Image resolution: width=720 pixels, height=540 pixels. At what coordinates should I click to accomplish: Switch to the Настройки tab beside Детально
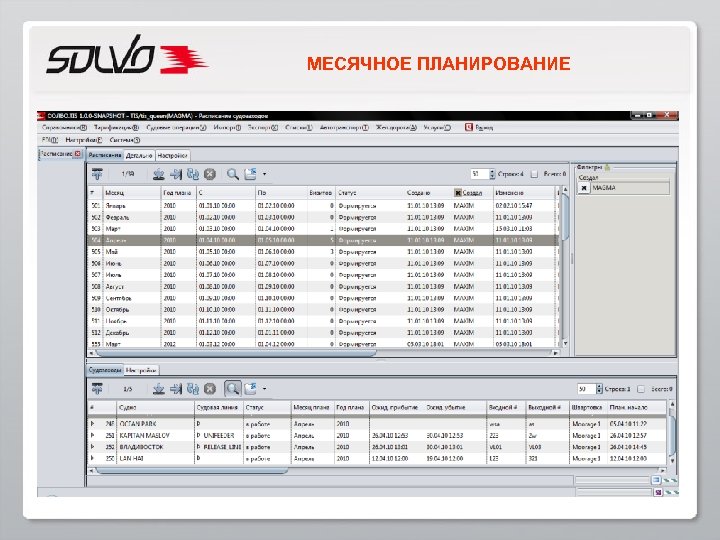[172, 156]
